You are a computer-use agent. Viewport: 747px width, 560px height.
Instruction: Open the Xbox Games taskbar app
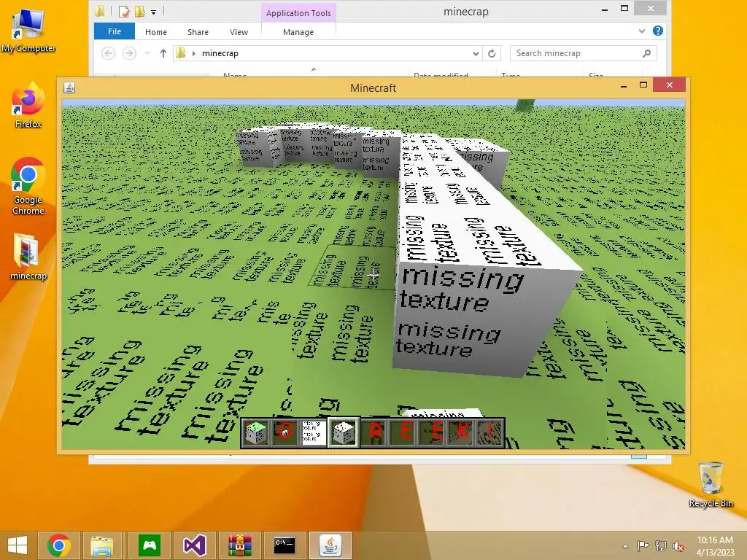point(149,545)
